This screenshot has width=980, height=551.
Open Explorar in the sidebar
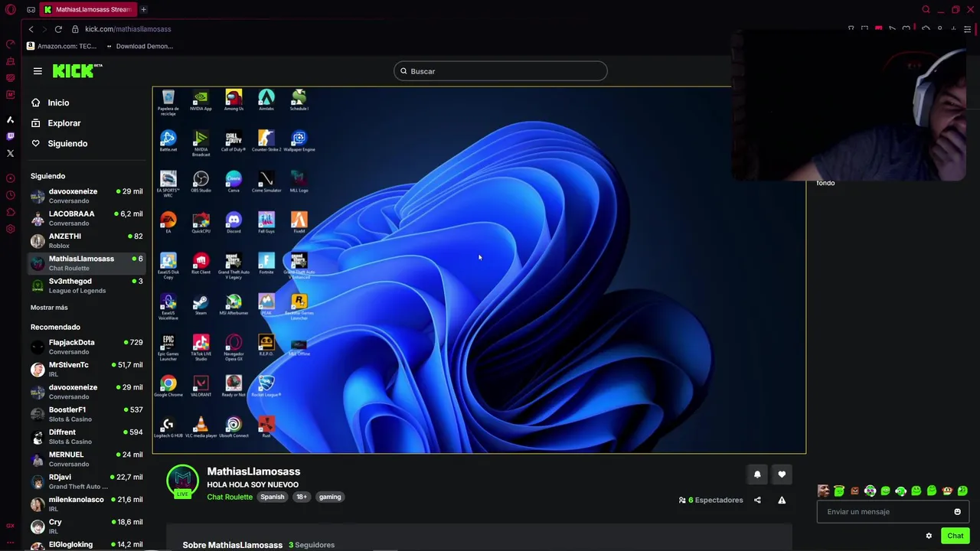tap(64, 123)
